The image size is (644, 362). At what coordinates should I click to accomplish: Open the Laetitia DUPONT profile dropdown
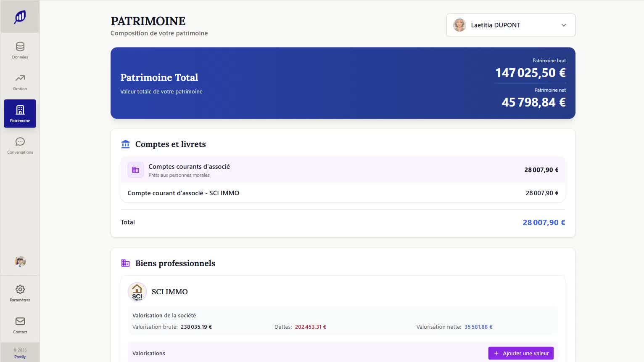511,25
